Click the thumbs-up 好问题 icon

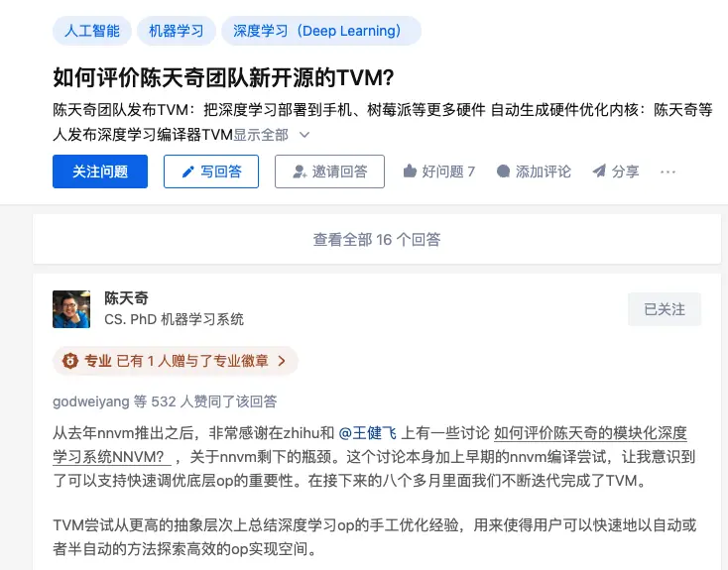click(410, 171)
